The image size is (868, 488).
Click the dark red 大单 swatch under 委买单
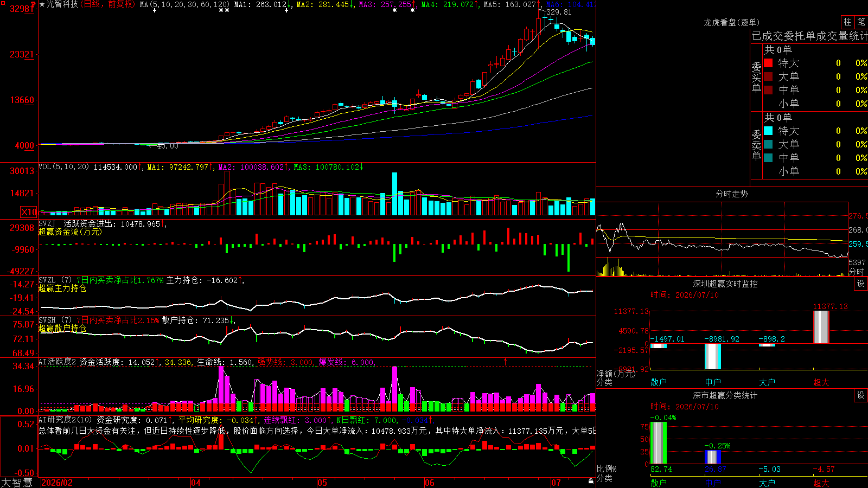768,76
